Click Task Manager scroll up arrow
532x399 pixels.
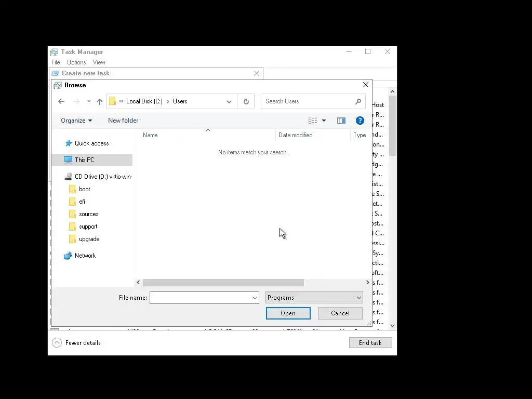pos(393,91)
